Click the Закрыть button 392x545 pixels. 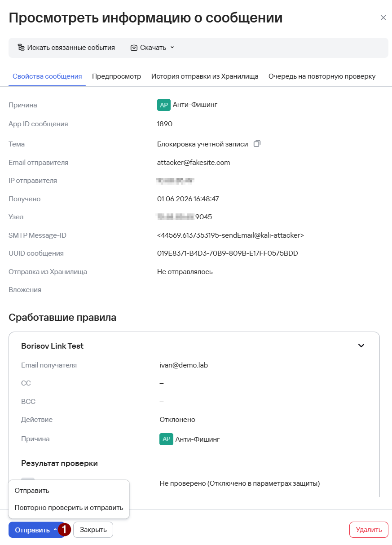(93, 530)
